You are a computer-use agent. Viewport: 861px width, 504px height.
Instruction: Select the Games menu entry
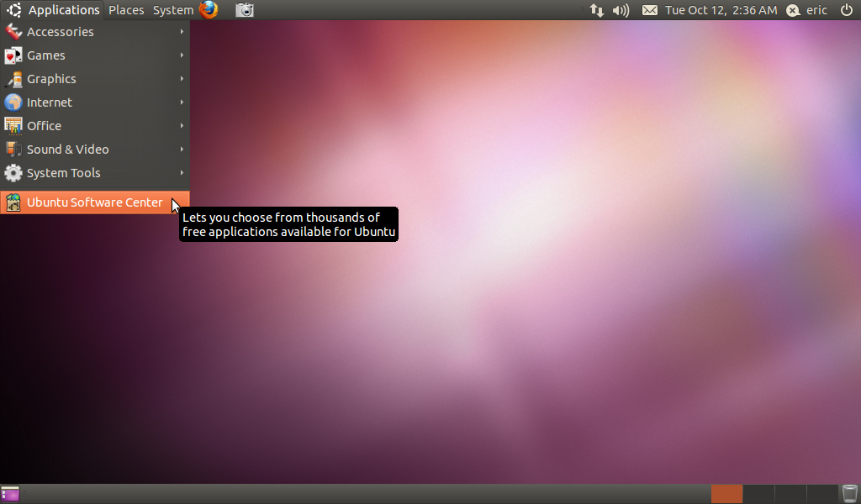tap(95, 55)
